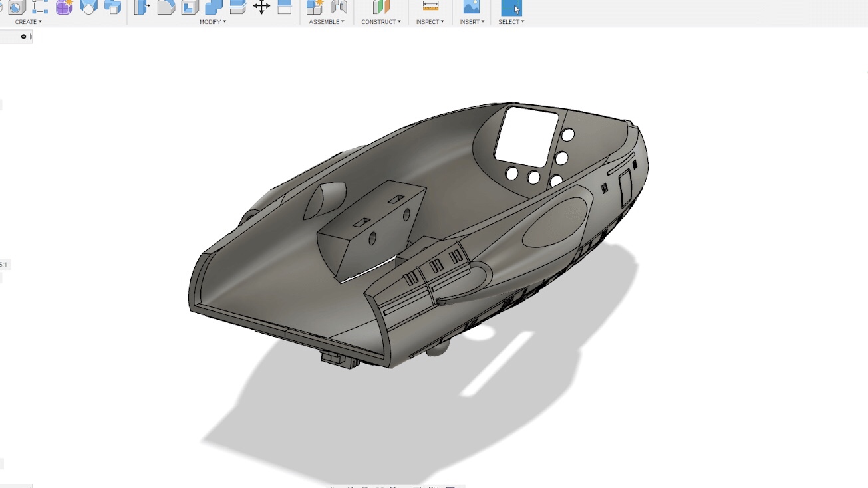
Task: Activate the Select cursor tool icon
Action: 511,7
